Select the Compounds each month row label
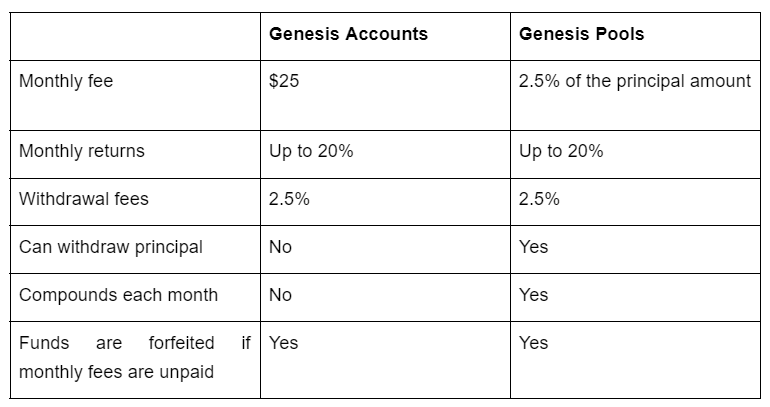This screenshot has height=407, width=770. tap(118, 295)
